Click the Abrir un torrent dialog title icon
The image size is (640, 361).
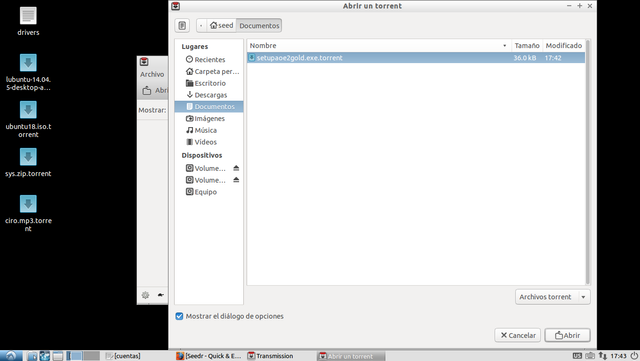click(x=176, y=6)
